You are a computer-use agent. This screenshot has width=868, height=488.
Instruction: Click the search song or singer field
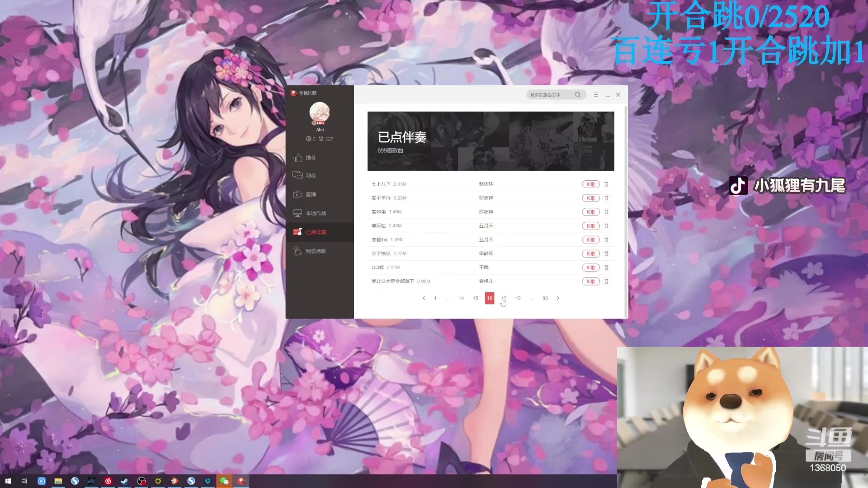pyautogui.click(x=551, y=95)
